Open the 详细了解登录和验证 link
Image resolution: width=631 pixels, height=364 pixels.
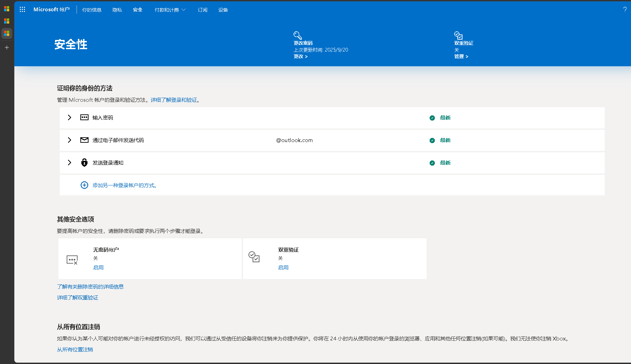174,100
